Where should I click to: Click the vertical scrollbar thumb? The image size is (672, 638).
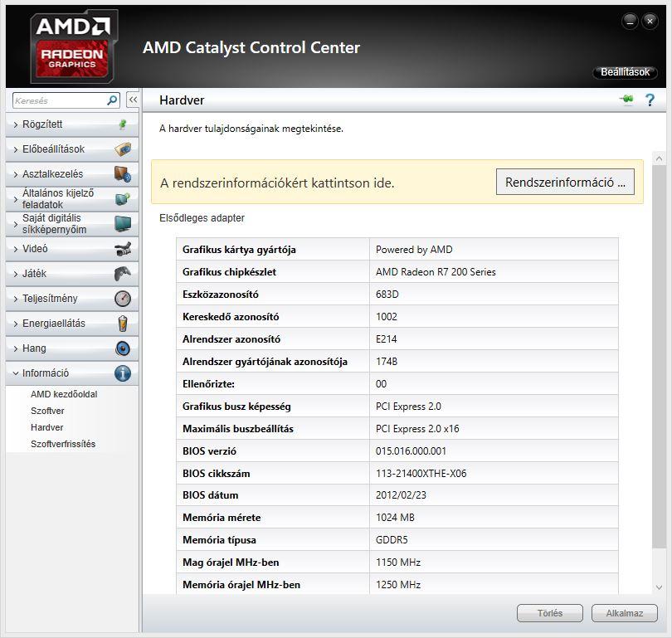tap(660, 357)
